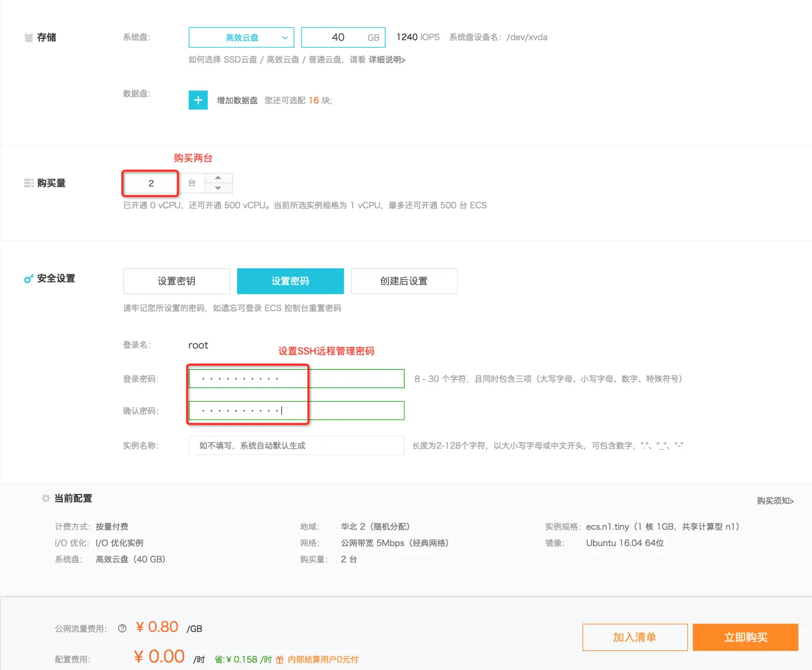
Task: Decrease purchase quantity with the down arrow
Action: point(218,188)
